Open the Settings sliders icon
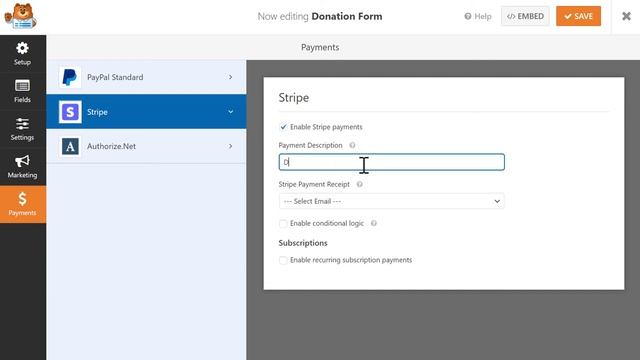 tap(22, 124)
